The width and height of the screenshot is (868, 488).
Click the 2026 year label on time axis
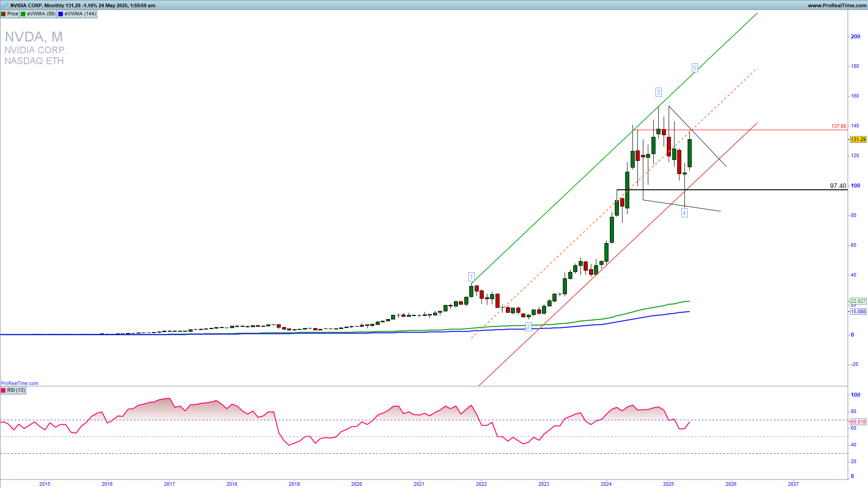point(731,484)
